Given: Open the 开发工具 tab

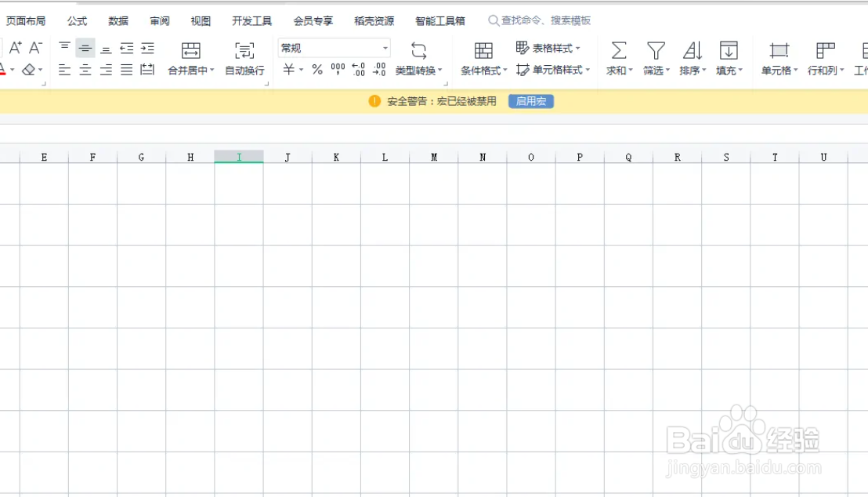Looking at the screenshot, I should [x=252, y=21].
